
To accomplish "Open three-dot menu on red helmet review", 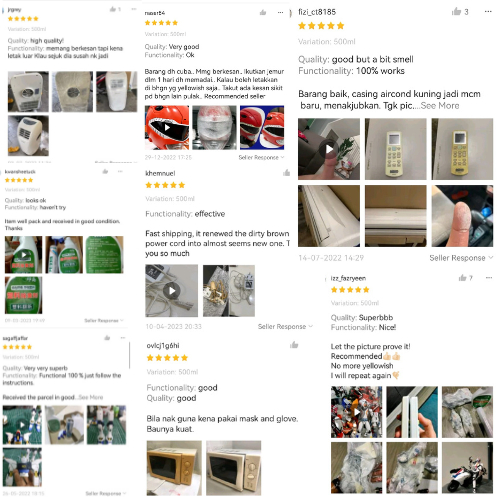I will point(280,13).
